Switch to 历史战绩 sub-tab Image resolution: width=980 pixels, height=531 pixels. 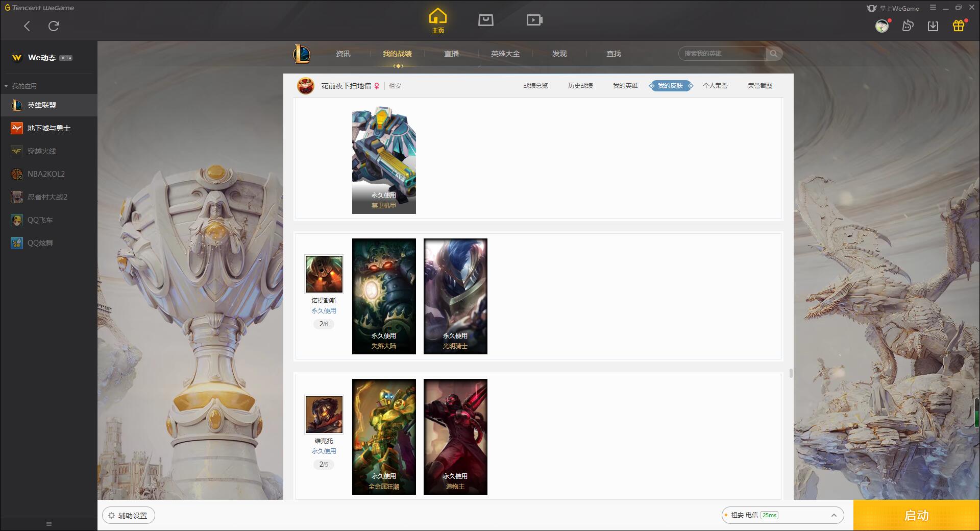[x=580, y=86]
